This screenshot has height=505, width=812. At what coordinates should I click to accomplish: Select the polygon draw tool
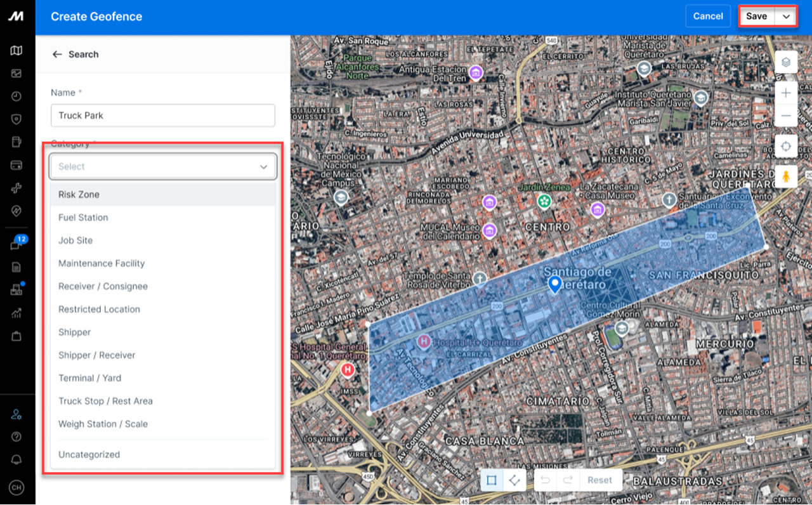(x=514, y=480)
